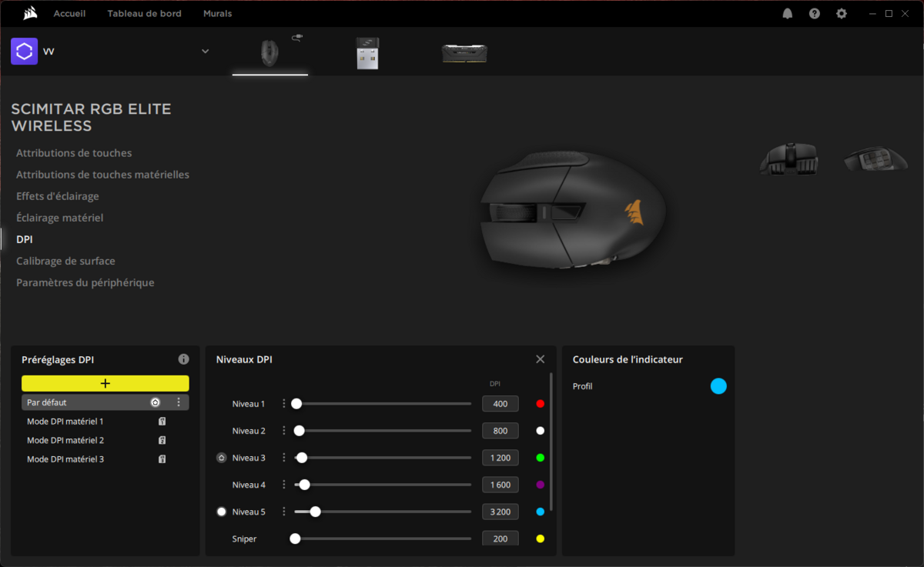Click the default-level icon beside Niveau 3

pyautogui.click(x=222, y=458)
